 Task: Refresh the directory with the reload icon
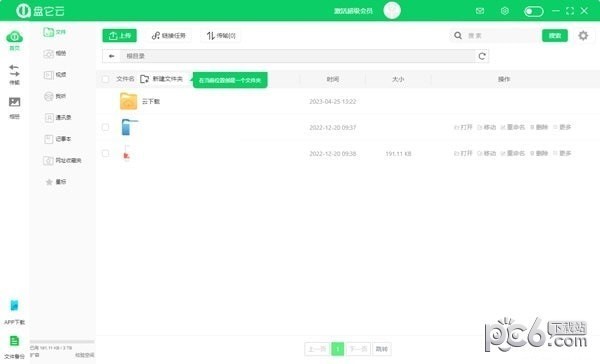pyautogui.click(x=482, y=56)
